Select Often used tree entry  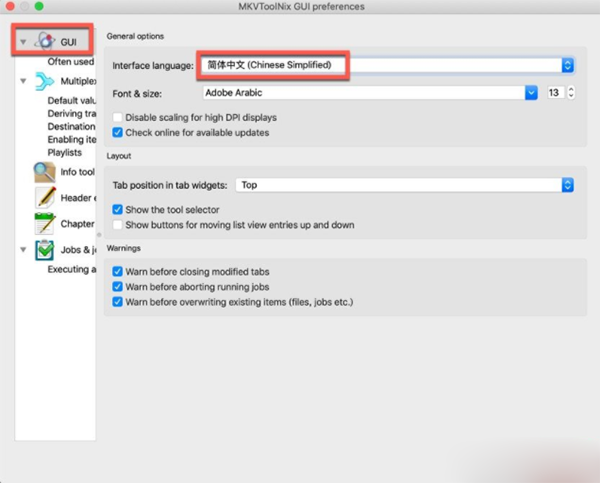[71, 62]
